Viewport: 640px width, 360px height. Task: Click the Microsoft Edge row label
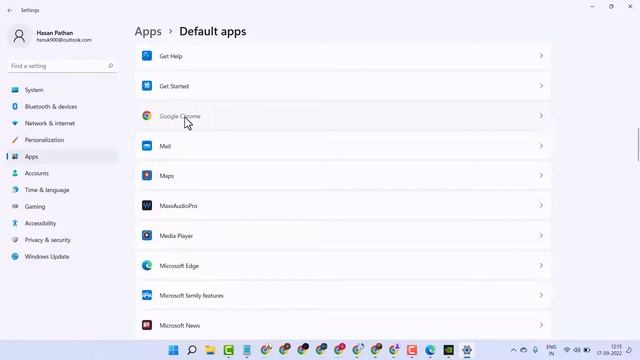[179, 266]
